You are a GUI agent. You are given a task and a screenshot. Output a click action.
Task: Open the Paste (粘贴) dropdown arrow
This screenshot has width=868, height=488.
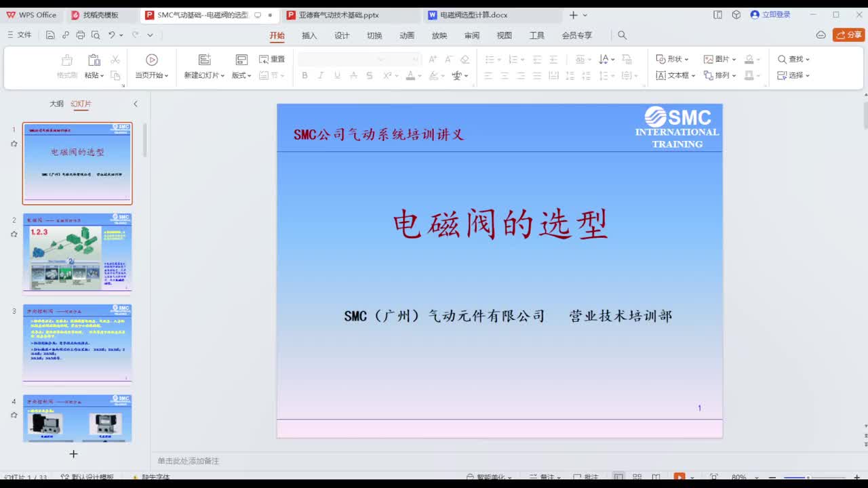coord(102,76)
